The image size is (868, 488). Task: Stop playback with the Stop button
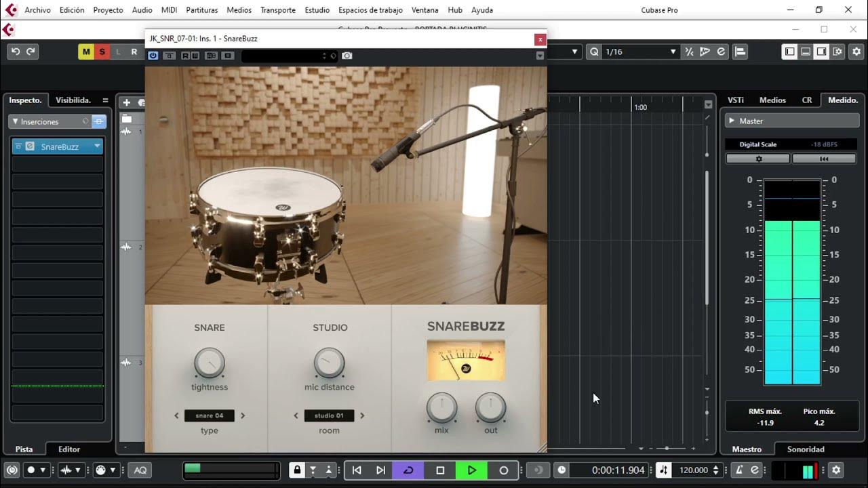[440, 470]
